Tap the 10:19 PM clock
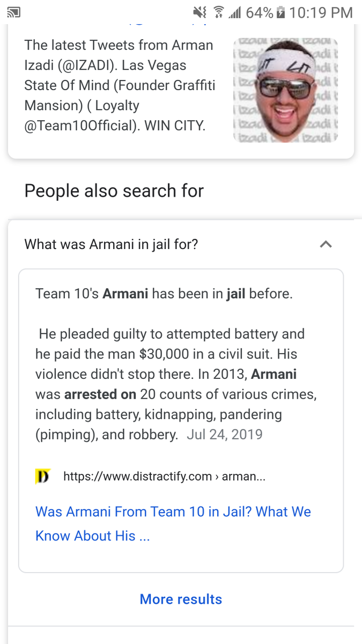The width and height of the screenshot is (362, 644). tap(321, 12)
